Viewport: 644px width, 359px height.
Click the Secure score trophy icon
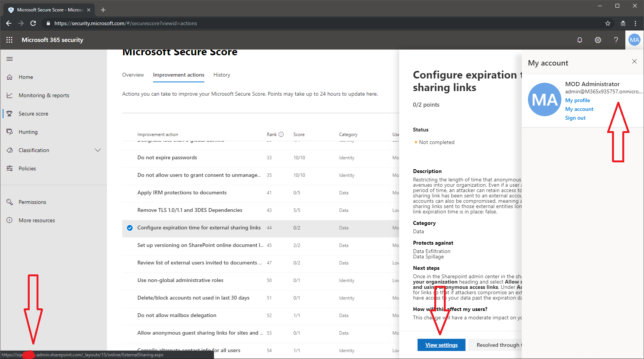[10, 114]
